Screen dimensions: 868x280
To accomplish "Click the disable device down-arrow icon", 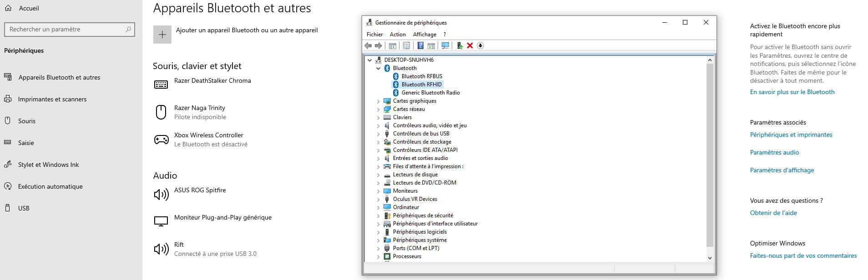I will [x=480, y=45].
